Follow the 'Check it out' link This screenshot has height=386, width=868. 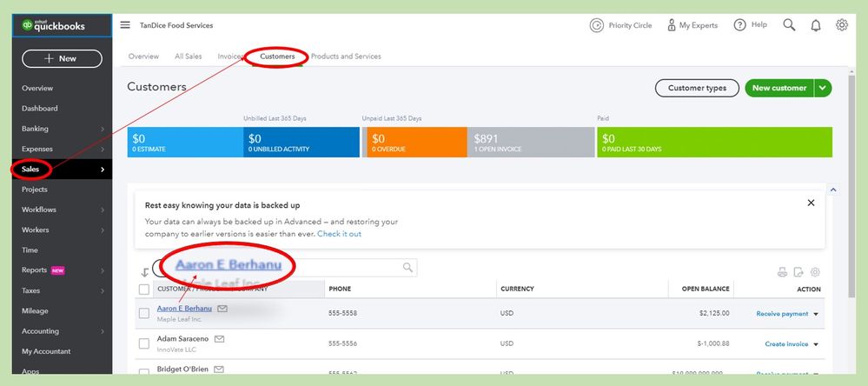pos(339,234)
